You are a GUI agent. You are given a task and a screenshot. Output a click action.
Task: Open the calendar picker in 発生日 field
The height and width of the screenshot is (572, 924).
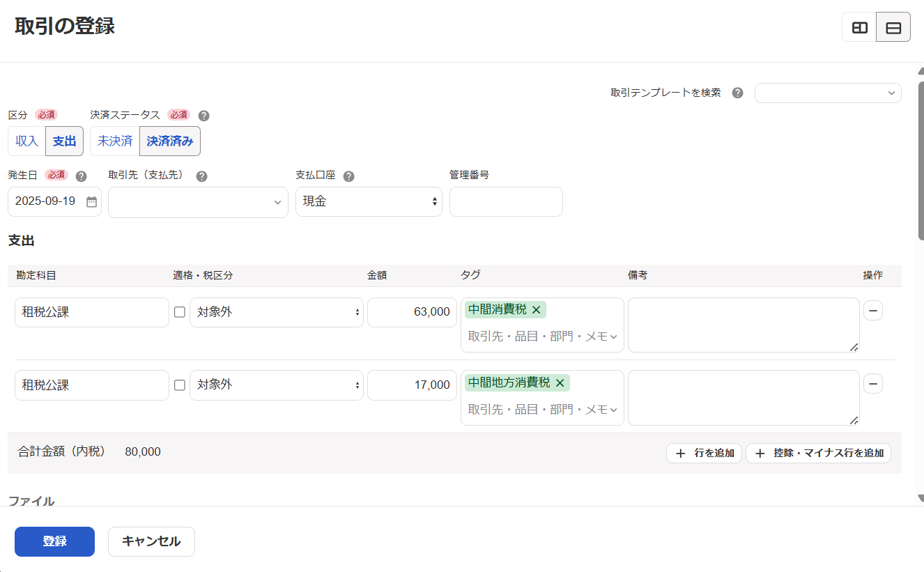[91, 201]
